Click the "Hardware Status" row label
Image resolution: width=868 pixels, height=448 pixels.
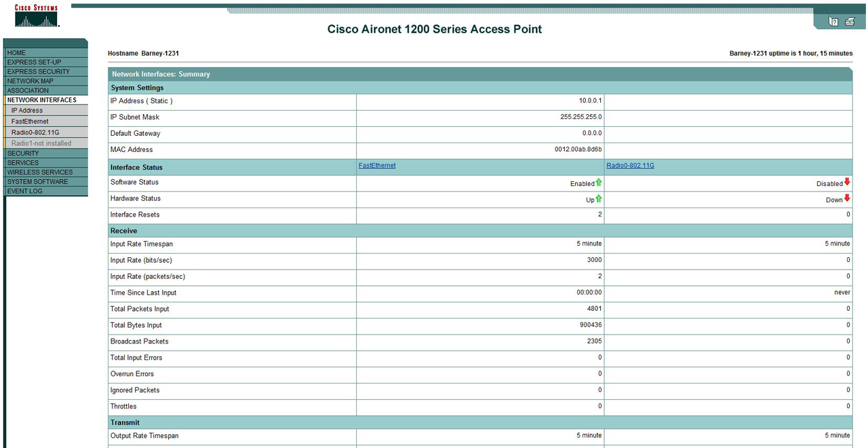coord(136,199)
